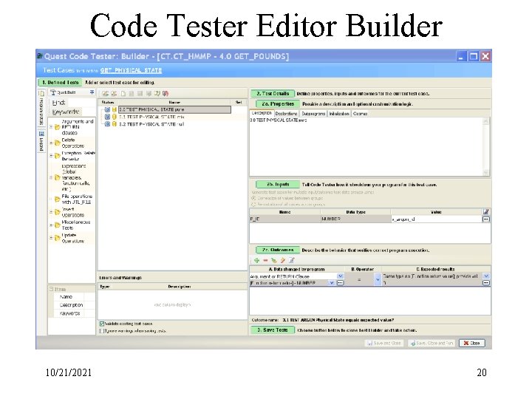The width and height of the screenshot is (532, 399).
Task: Switch to the Description tab
Action: click(262, 113)
